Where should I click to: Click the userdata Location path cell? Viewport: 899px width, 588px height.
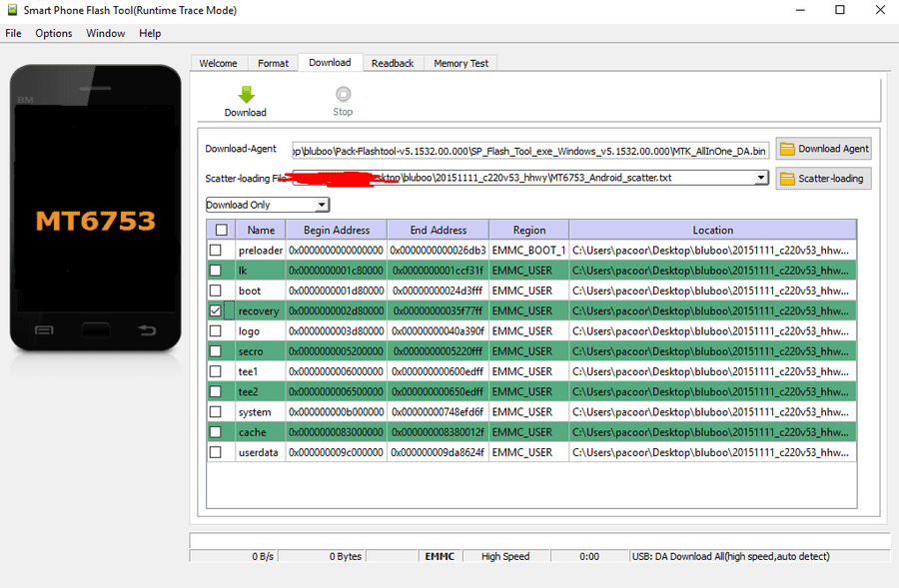712,452
